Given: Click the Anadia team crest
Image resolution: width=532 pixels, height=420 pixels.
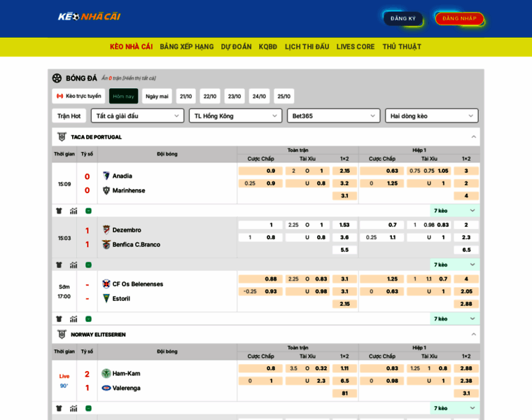Looking at the screenshot, I should [106, 176].
